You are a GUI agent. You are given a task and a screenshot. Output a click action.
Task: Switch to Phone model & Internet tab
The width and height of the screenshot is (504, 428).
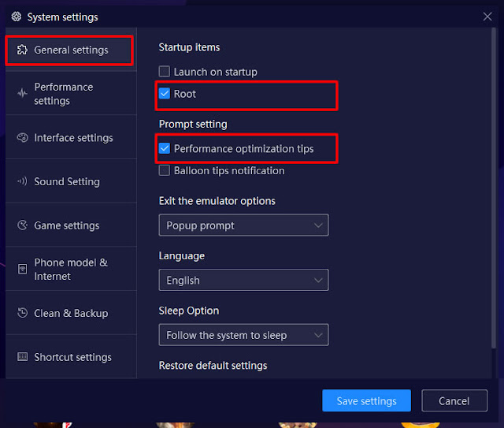pyautogui.click(x=71, y=269)
